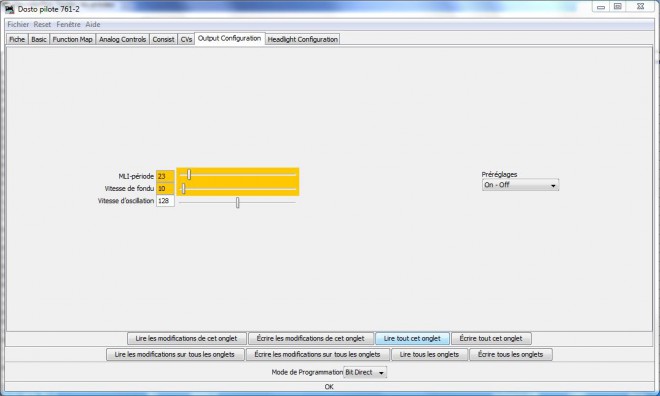Image resolution: width=660 pixels, height=396 pixels.
Task: Open the Mode de Programmation dropdown
Action: click(x=365, y=372)
